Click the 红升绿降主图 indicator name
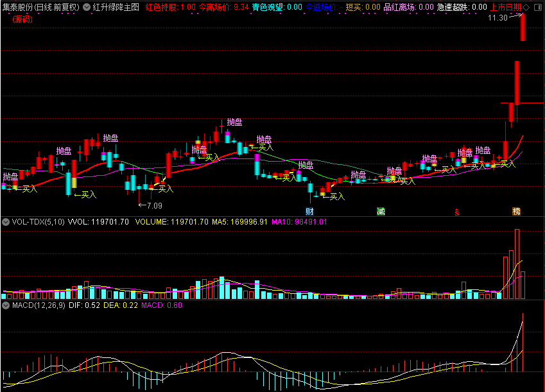 tap(116, 7)
